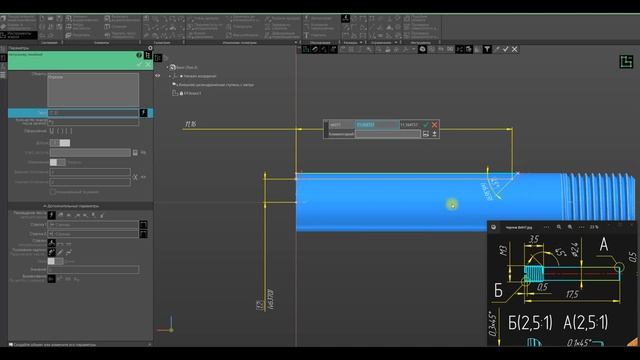Click the swap deviations icon
The width and height of the screenshot is (640, 360).
tap(135, 177)
